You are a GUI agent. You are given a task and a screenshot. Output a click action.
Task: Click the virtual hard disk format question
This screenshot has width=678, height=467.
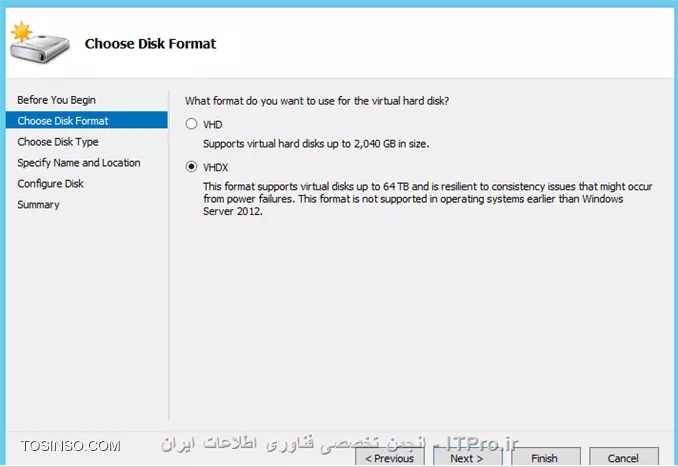tap(317, 101)
